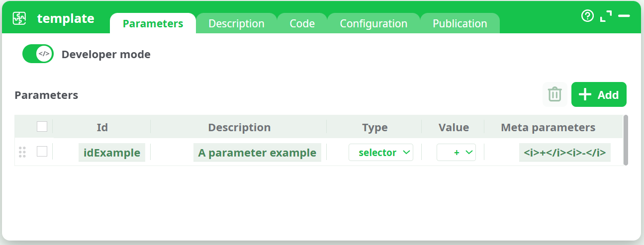Image resolution: width=644 pixels, height=245 pixels.
Task: Open the selector Type dropdown
Action: (380, 153)
